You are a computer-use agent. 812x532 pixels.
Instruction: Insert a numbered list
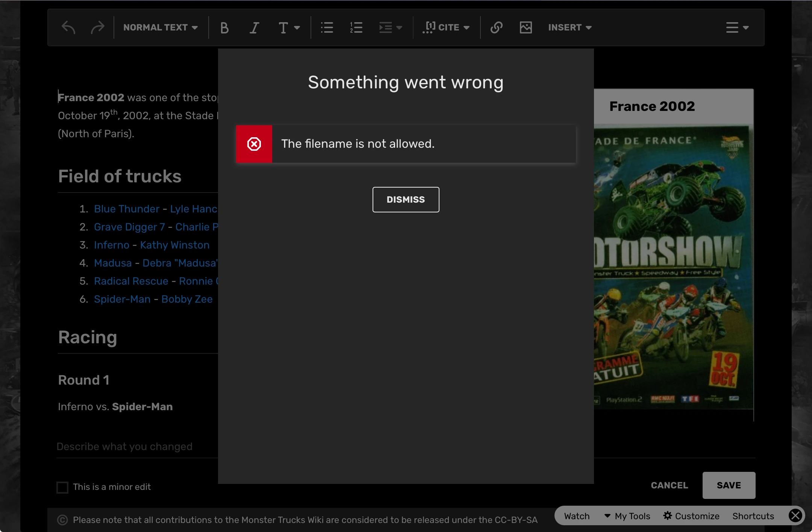[356, 27]
